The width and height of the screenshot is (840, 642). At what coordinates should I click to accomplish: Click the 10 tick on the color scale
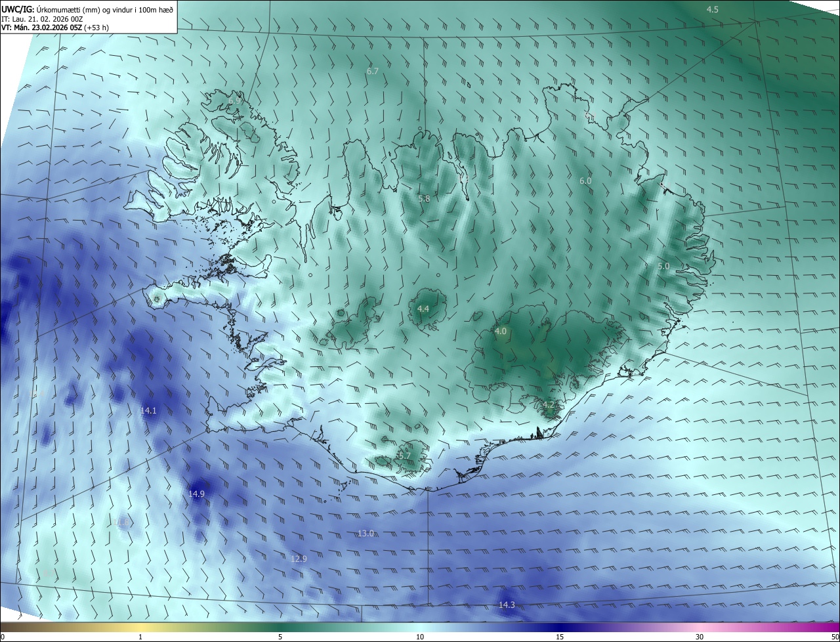point(420,637)
